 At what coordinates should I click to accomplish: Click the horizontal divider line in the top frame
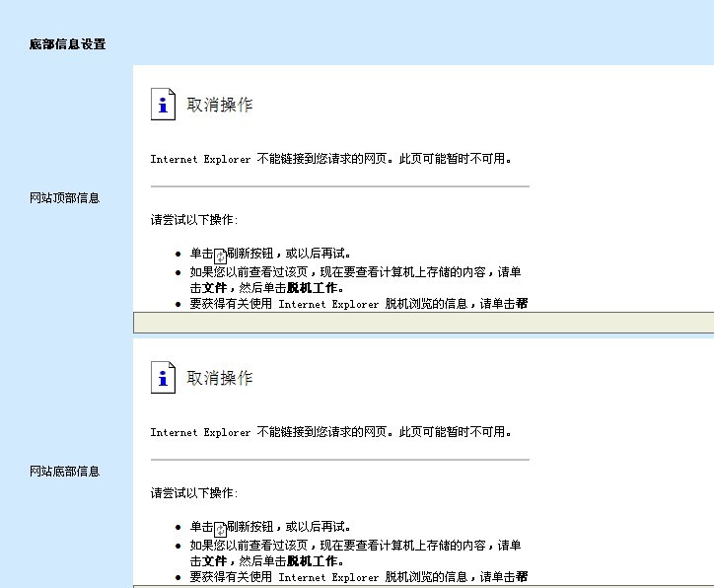[x=339, y=186]
